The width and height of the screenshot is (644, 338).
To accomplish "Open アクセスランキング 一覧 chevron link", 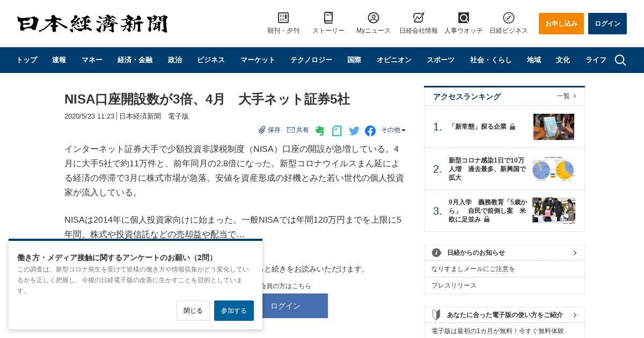I will pyautogui.click(x=567, y=96).
